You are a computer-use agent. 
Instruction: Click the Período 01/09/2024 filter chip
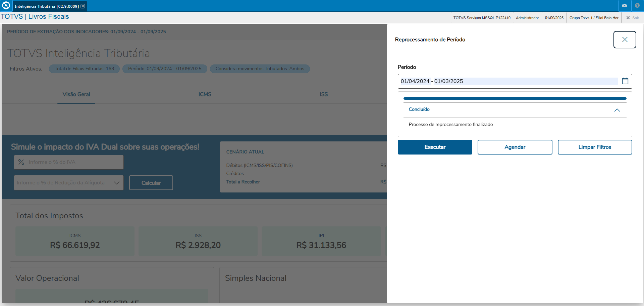[165, 69]
